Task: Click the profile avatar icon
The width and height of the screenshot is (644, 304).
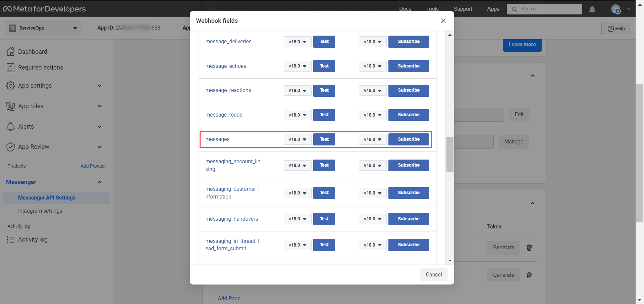Action: click(616, 9)
